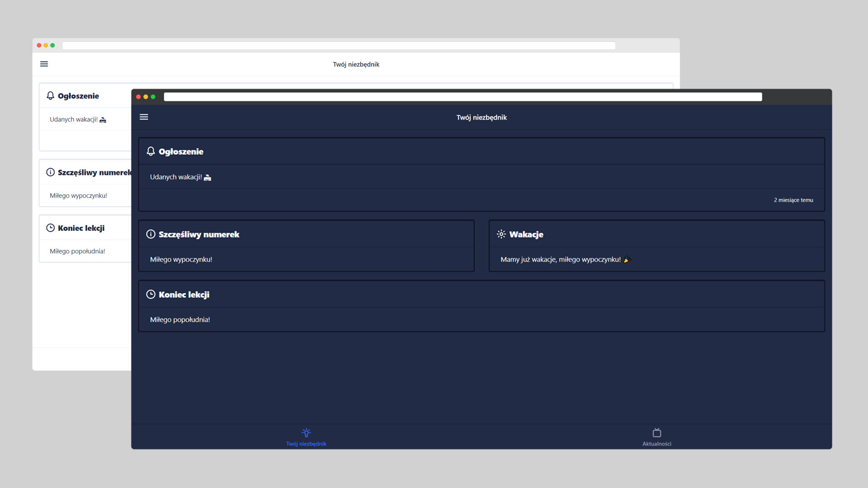The width and height of the screenshot is (868, 488).
Task: Click the clock icon in the light window
Action: (x=50, y=228)
